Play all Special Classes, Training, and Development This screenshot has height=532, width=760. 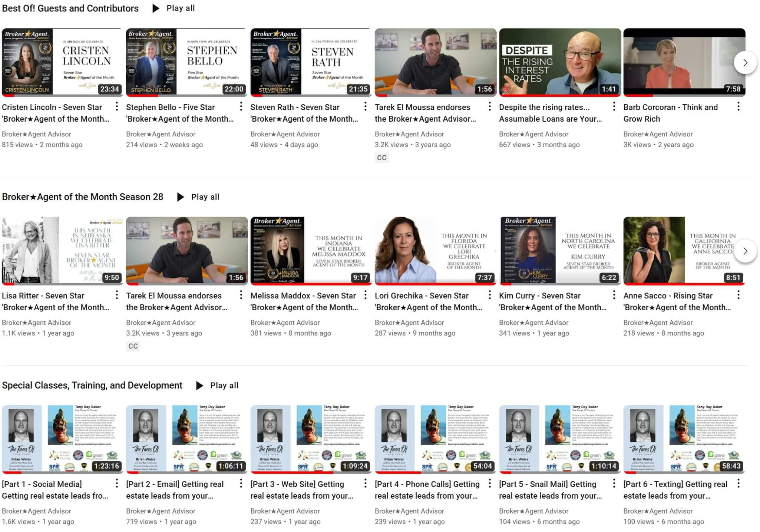pos(217,385)
